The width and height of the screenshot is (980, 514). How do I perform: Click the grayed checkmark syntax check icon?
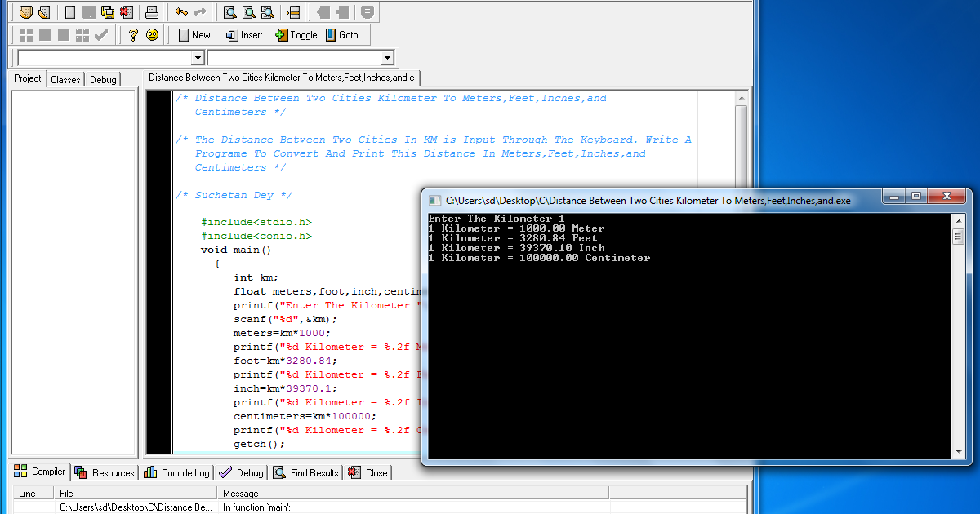click(x=101, y=34)
